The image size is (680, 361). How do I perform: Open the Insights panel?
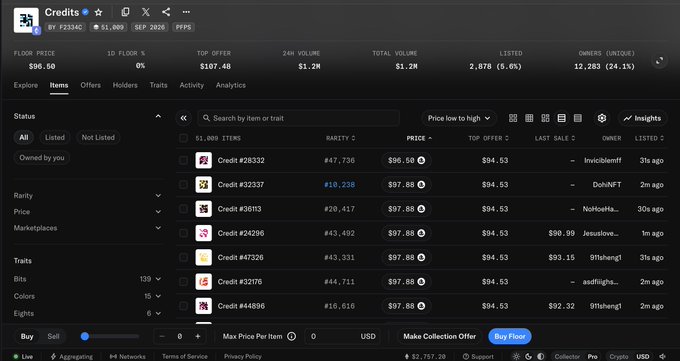click(x=642, y=118)
